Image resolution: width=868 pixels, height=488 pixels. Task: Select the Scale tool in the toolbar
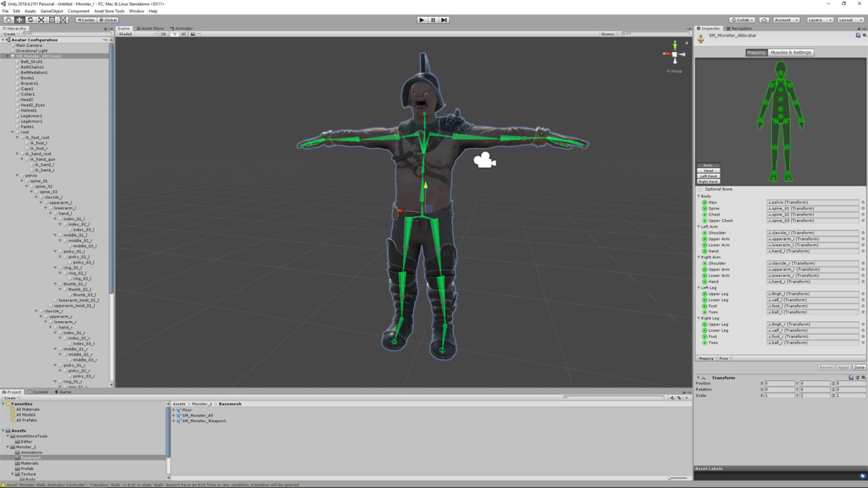coord(41,20)
